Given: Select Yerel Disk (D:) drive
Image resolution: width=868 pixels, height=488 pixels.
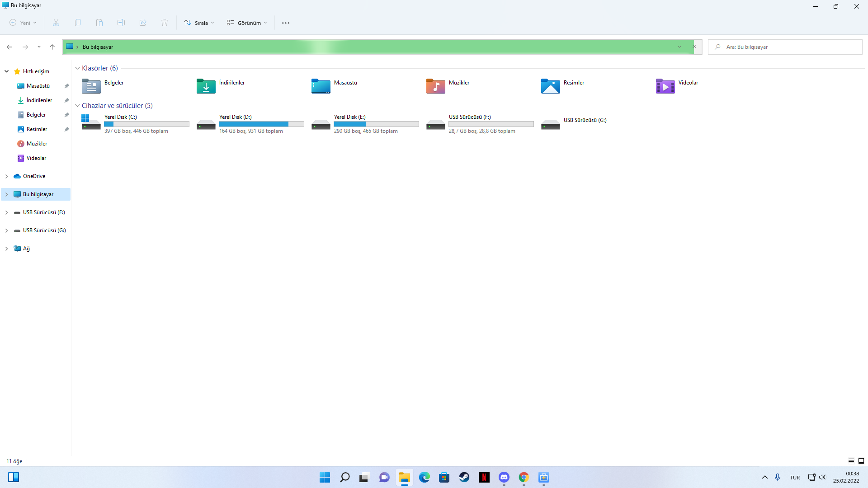Looking at the screenshot, I should pos(250,124).
